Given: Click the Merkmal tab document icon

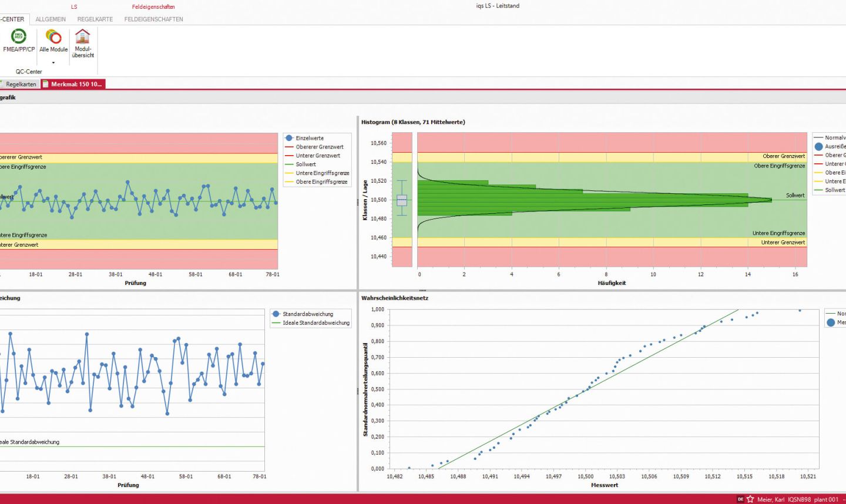Looking at the screenshot, I should pos(45,84).
